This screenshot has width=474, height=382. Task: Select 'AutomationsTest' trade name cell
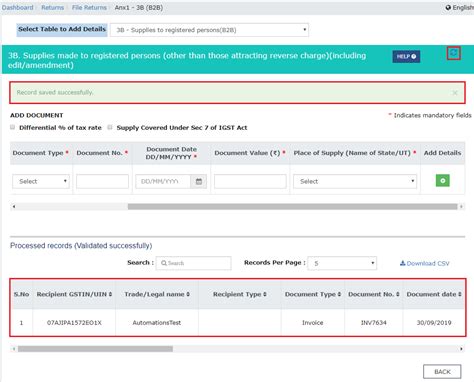pos(157,323)
